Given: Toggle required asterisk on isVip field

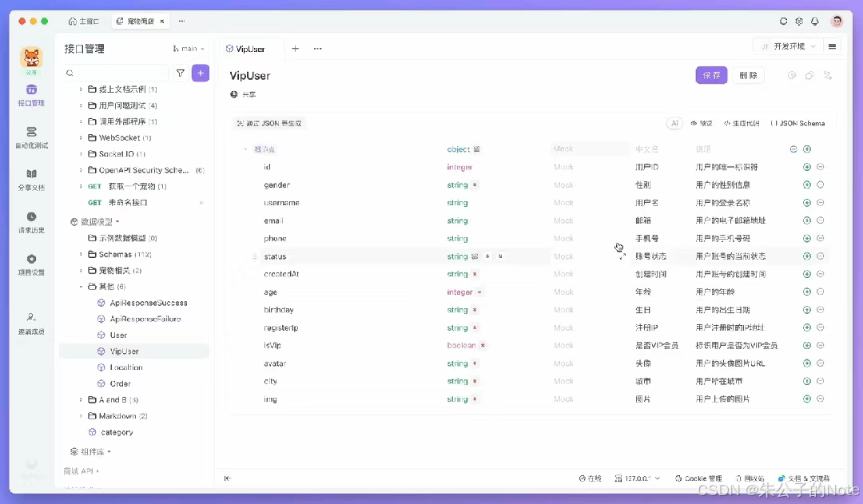Looking at the screenshot, I should [x=483, y=346].
